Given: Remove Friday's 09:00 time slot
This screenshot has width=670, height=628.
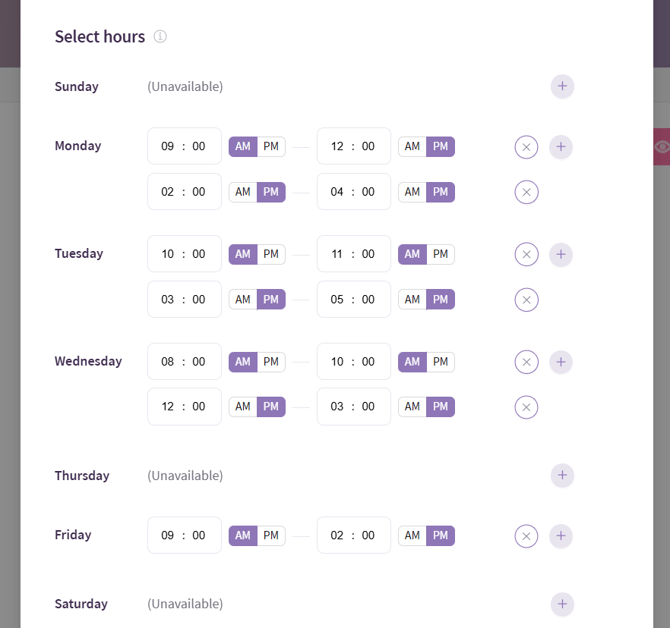Looking at the screenshot, I should coord(526,536).
